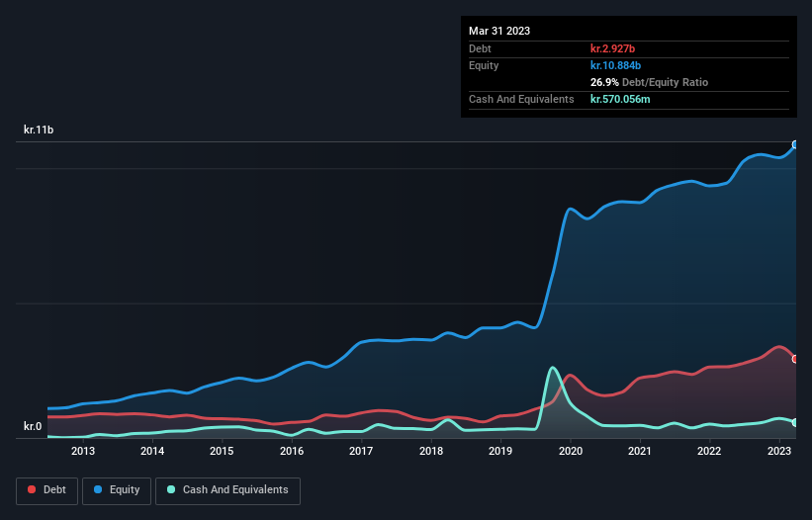Click the teal Cash And Equivalents legend dot
The height and width of the screenshot is (520, 812).
tap(171, 489)
